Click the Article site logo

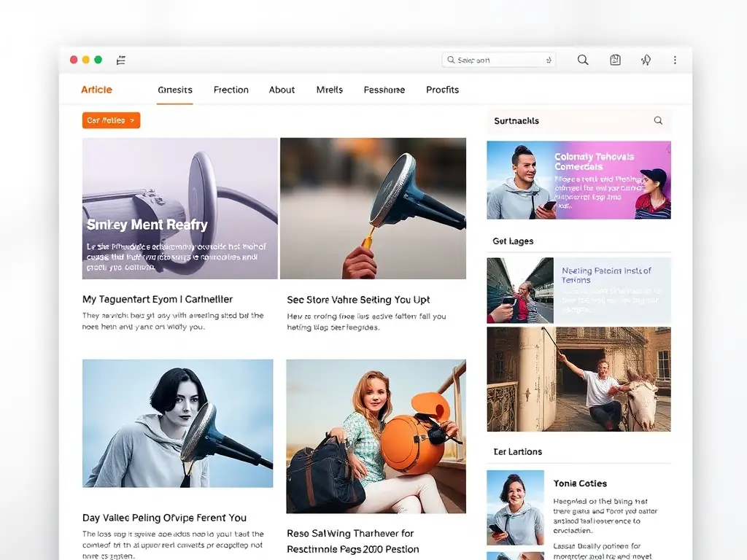96,90
